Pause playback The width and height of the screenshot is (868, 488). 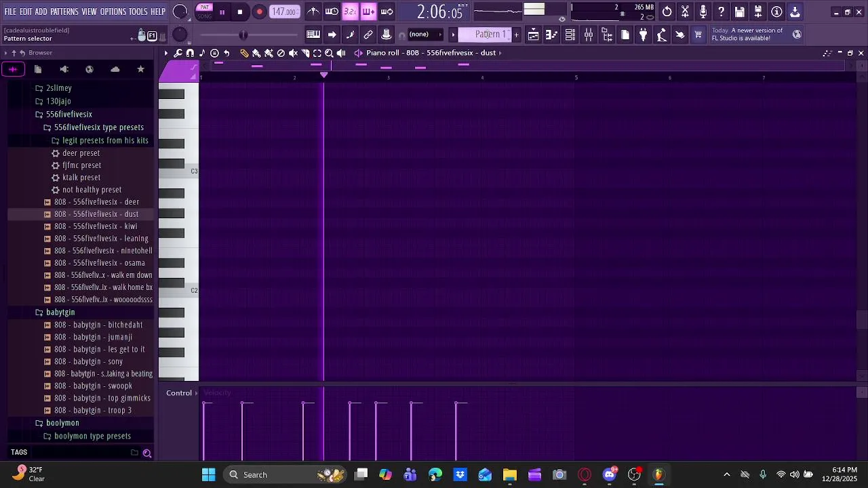point(222,12)
